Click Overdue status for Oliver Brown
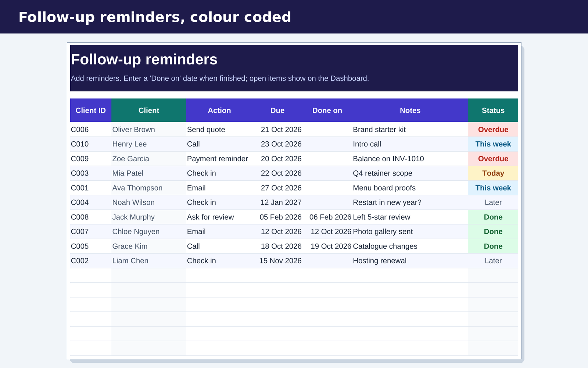588x368 pixels. pyautogui.click(x=493, y=130)
